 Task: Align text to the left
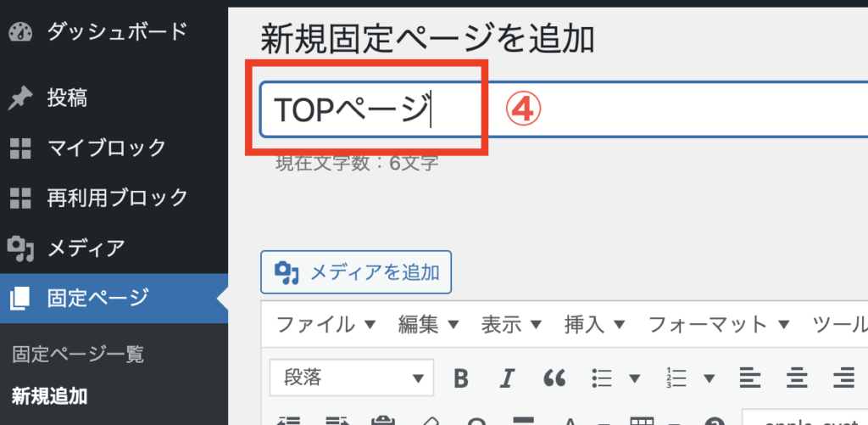click(750, 378)
